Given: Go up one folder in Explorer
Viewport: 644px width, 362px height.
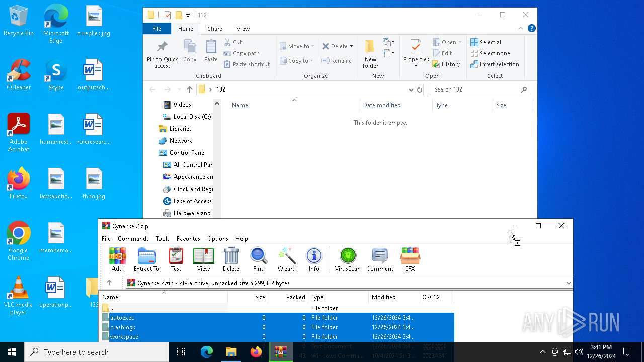Looking at the screenshot, I should [x=189, y=89].
